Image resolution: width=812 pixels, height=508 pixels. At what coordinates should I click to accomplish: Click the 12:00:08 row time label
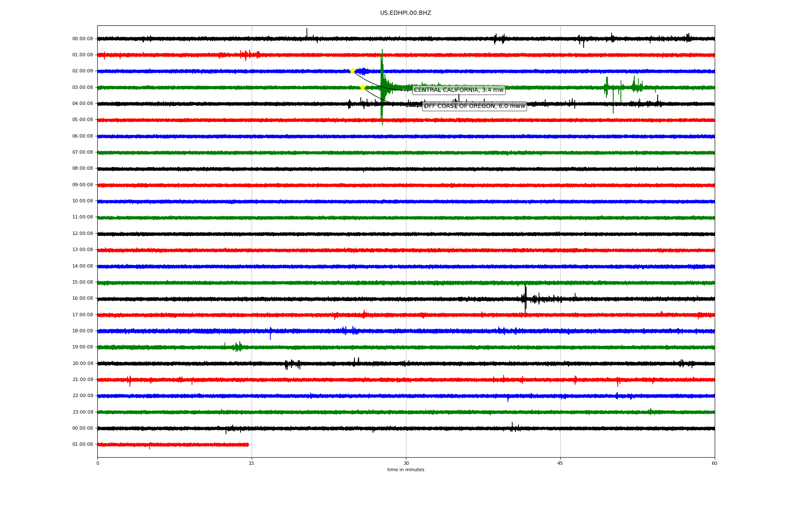(82, 233)
